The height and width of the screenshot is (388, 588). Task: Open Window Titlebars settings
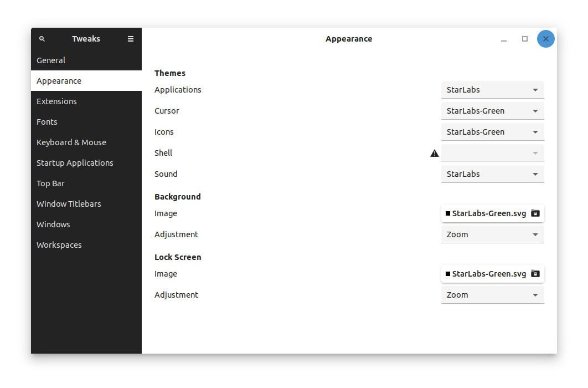click(x=86, y=204)
